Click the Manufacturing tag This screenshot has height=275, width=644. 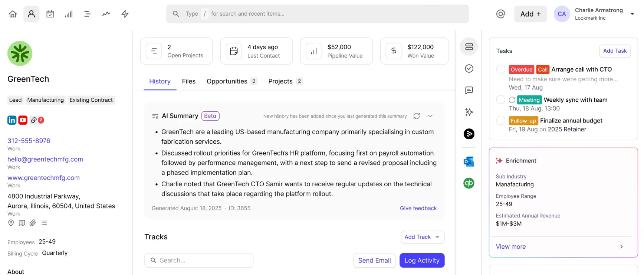(x=46, y=100)
